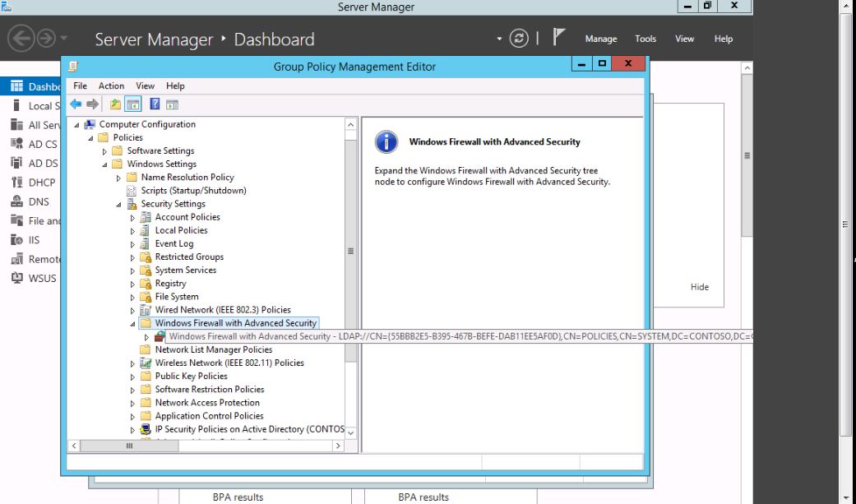The height and width of the screenshot is (504, 856).
Task: Click the tree pane's scroll down arrow
Action: [351, 432]
